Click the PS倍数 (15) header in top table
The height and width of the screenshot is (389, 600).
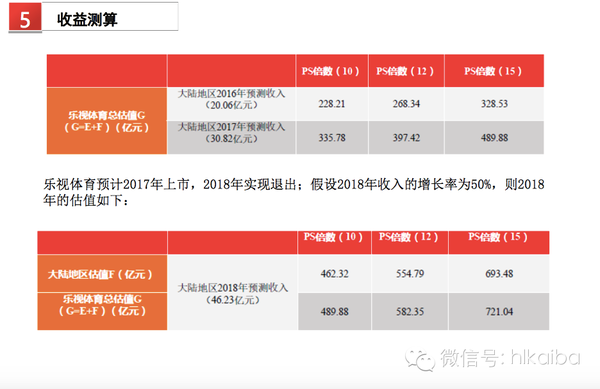pos(494,71)
